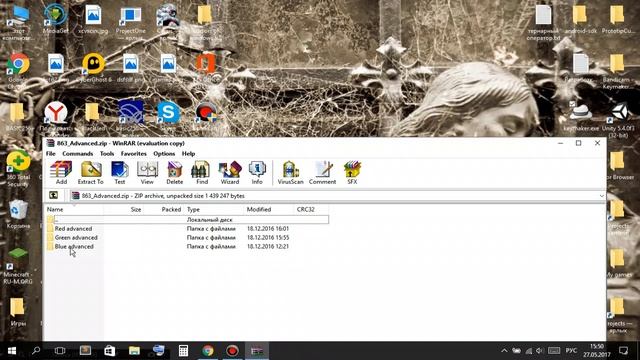Click the VirusScan toolbar icon
Screen dimensions: 640x360
pos(291,173)
